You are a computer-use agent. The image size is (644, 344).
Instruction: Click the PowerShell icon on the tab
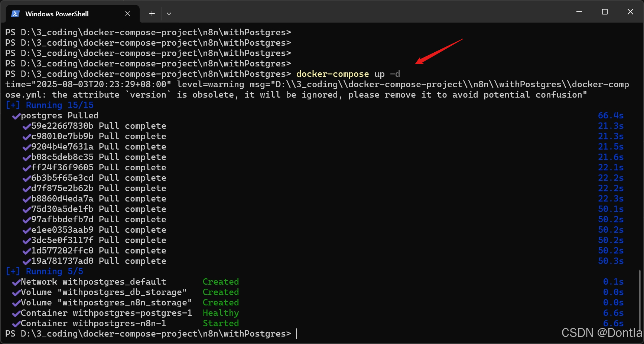click(15, 13)
